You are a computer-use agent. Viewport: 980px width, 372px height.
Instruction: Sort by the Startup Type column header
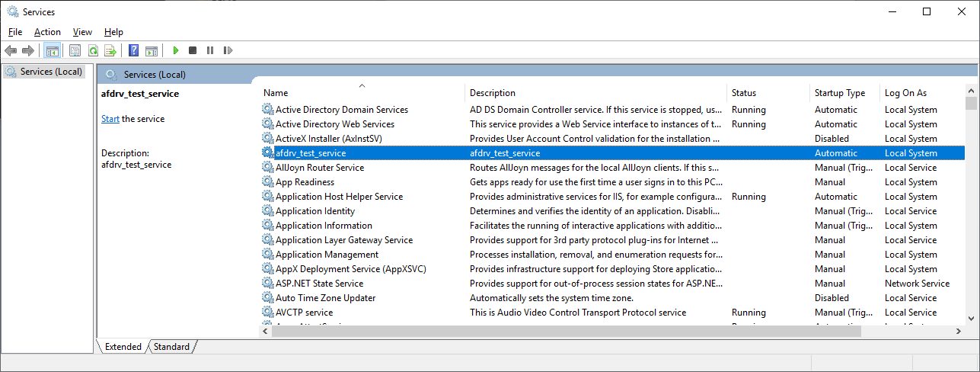tap(845, 93)
